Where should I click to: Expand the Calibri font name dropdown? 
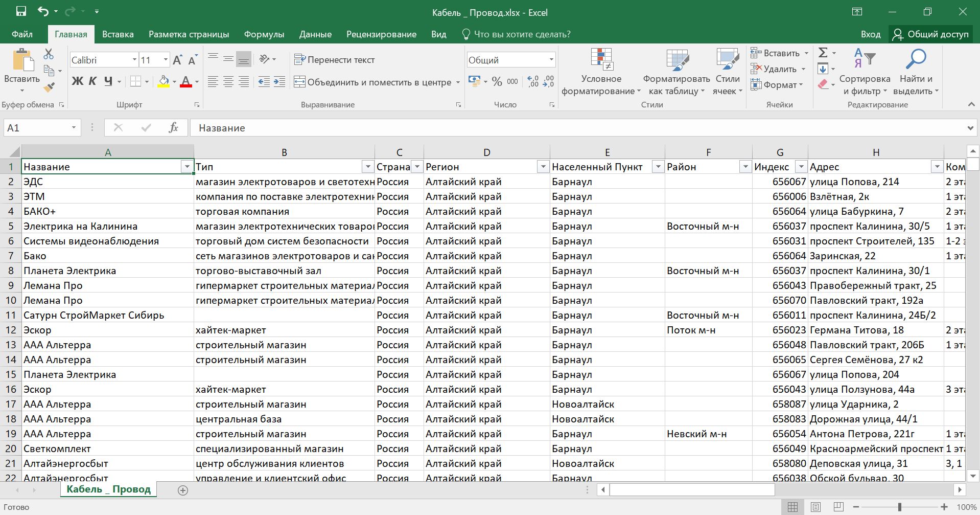(134, 60)
